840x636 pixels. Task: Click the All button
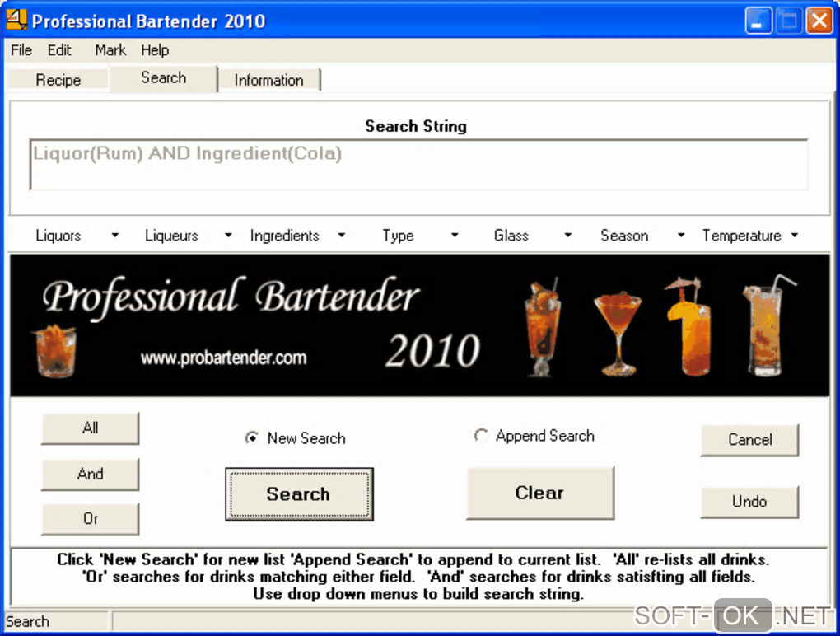pyautogui.click(x=90, y=428)
